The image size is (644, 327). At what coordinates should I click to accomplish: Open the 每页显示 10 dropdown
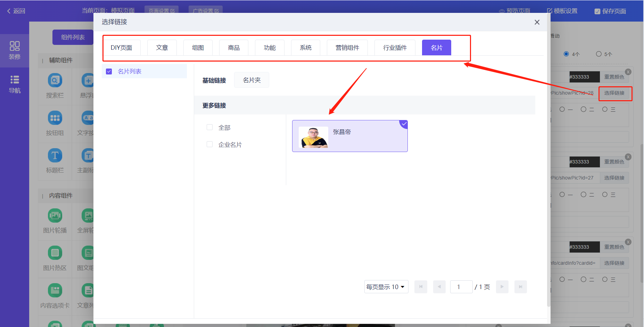[386, 287]
